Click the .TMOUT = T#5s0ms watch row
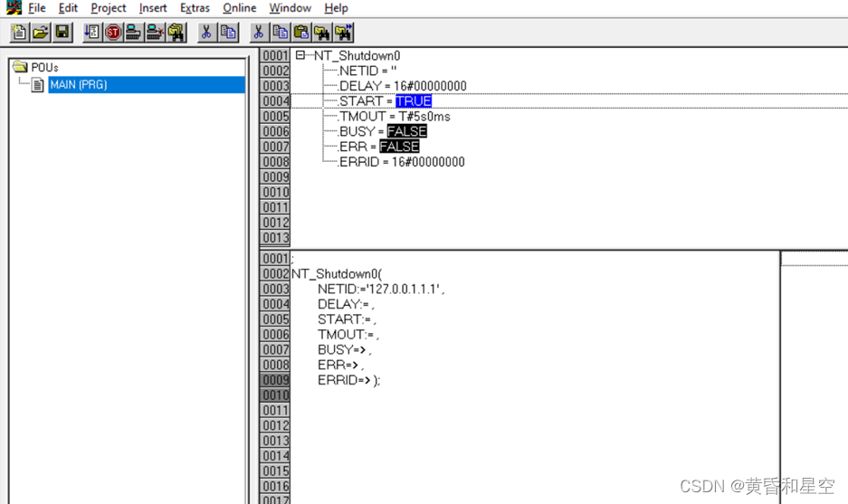Screen dimensions: 848x504 [394, 116]
